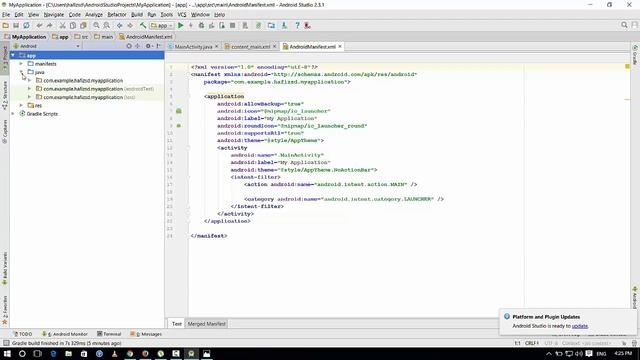640x360 pixels.
Task: Expand first com.example.hafizsd.myapplication package
Action: [29, 80]
